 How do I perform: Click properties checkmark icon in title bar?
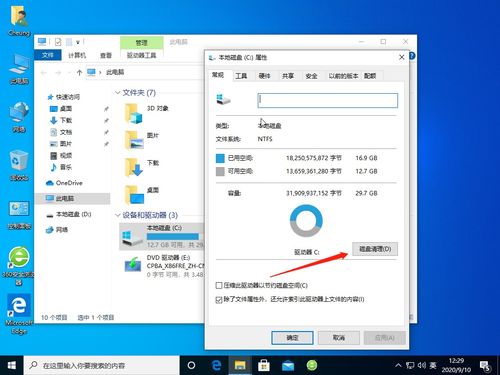pyautogui.click(x=58, y=42)
